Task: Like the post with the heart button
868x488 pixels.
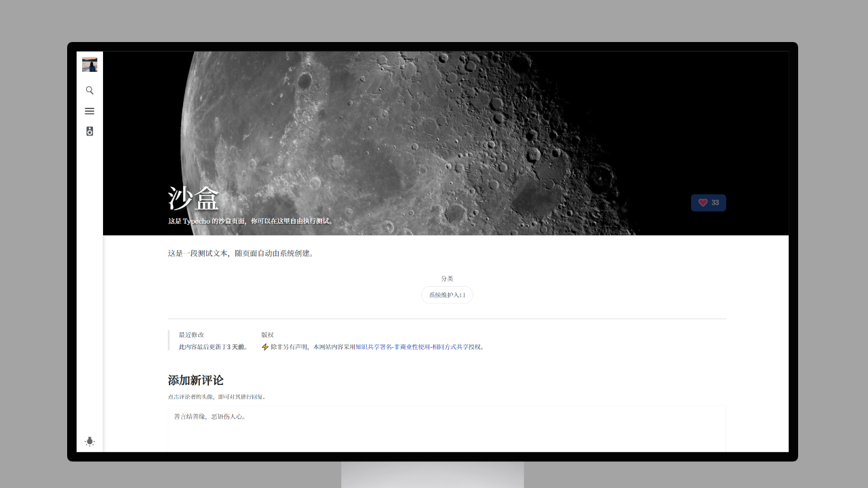Action: (709, 203)
